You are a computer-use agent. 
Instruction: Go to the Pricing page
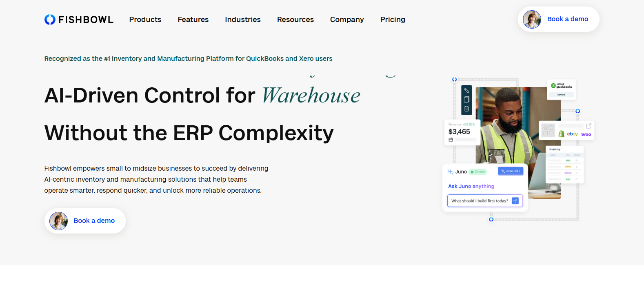pyautogui.click(x=393, y=20)
